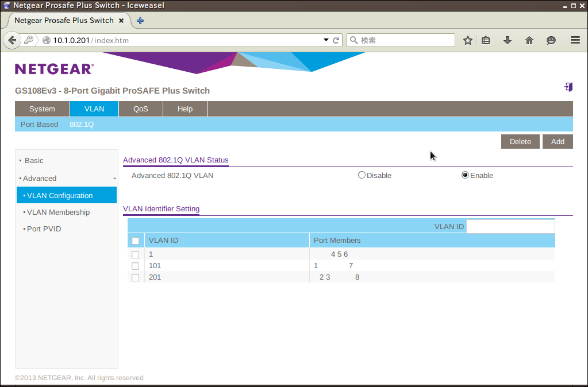
Task: Open the URL history dropdown arrow
Action: 326,40
